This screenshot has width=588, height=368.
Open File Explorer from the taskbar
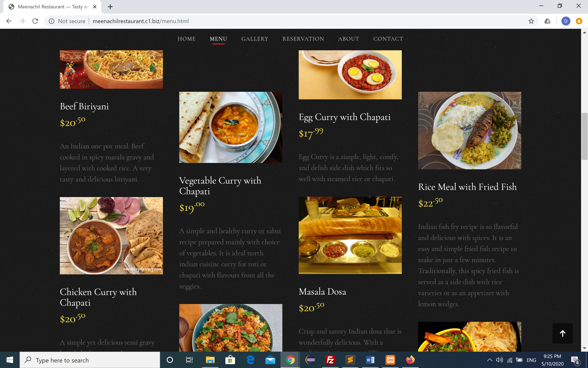click(x=210, y=360)
